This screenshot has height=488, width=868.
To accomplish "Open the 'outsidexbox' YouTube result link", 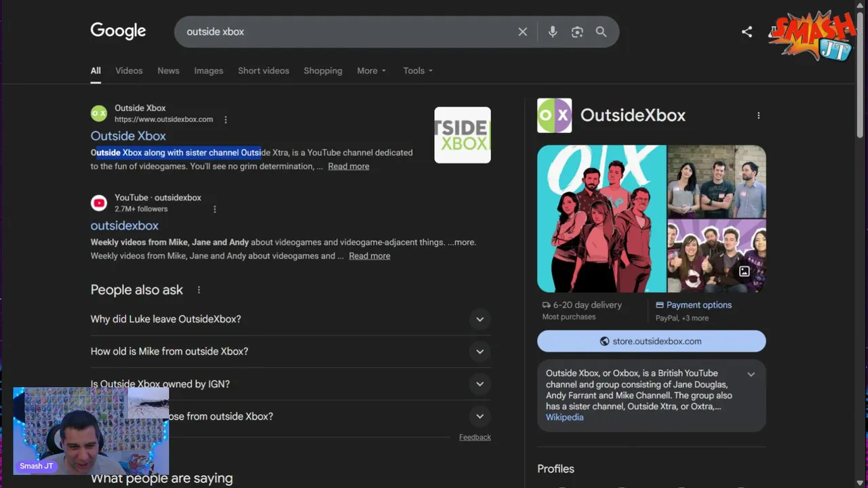I will [x=125, y=226].
